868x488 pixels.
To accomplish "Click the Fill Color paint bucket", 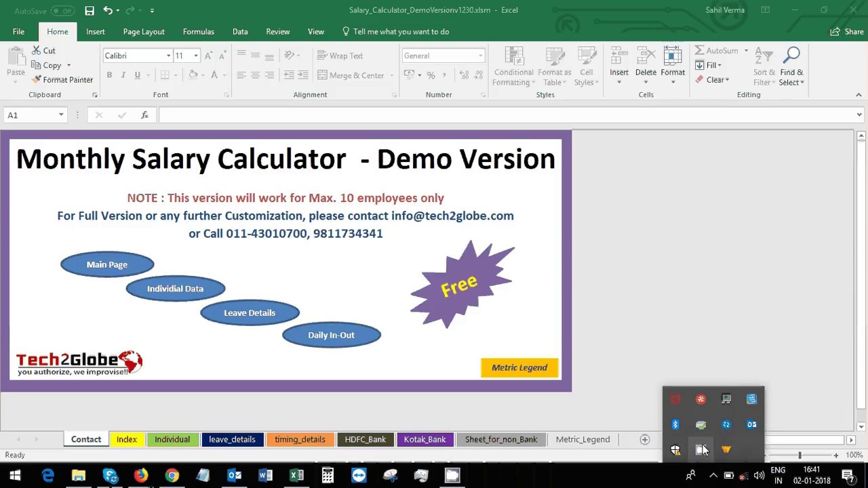I will pyautogui.click(x=193, y=75).
